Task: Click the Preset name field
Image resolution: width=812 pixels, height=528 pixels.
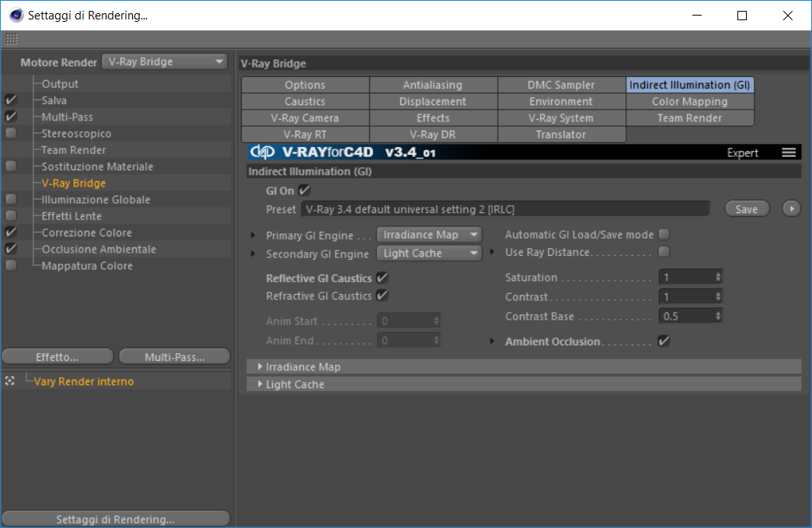Action: (505, 209)
